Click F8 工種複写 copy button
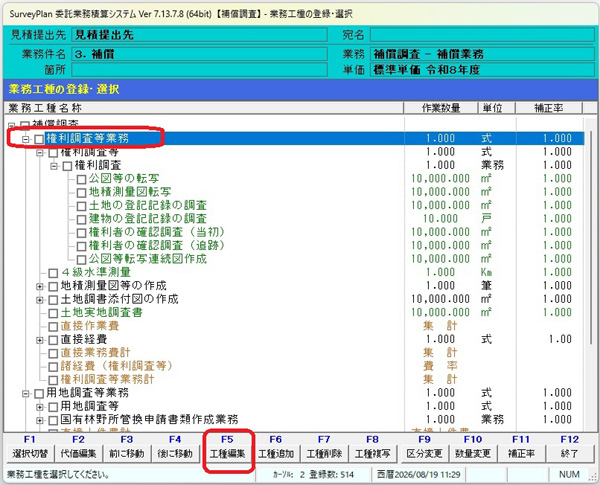 [x=373, y=454]
